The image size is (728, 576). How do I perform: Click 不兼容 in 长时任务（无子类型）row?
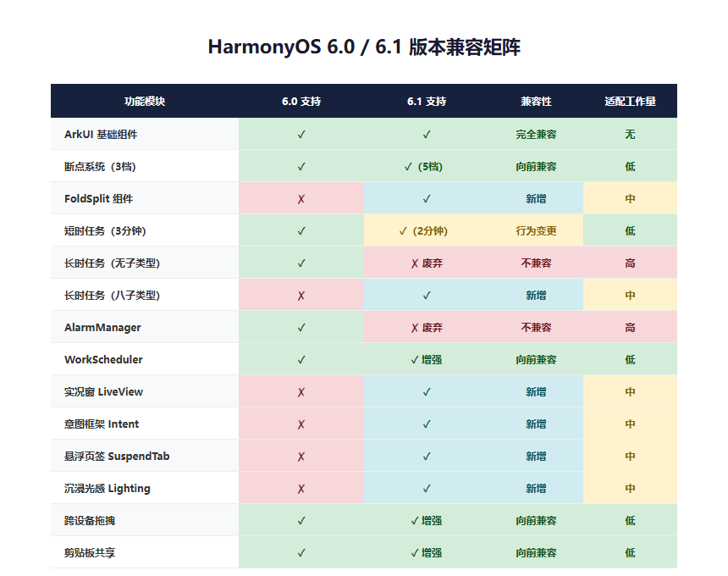click(536, 263)
